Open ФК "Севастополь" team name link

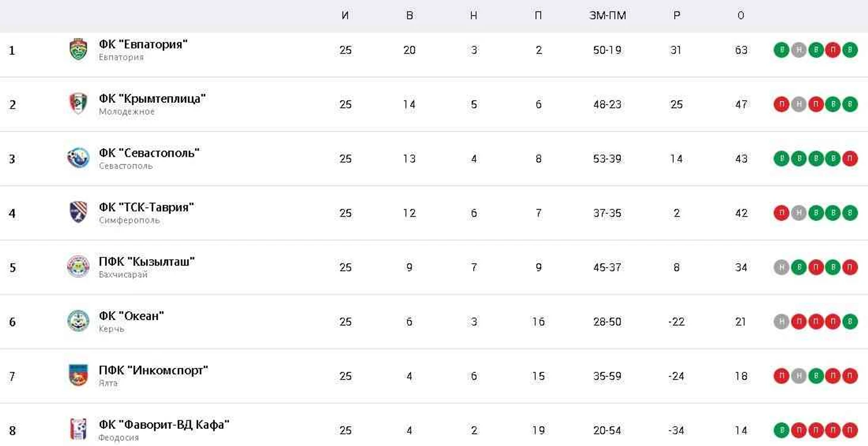click(x=149, y=153)
